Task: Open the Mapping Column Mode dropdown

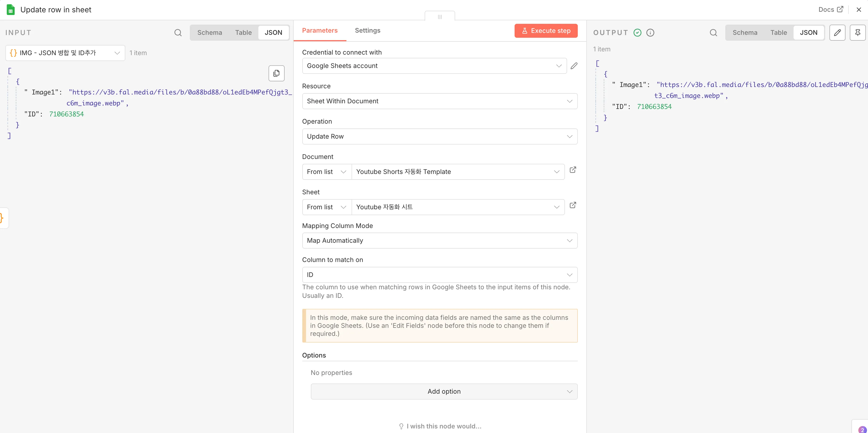Action: pos(439,240)
